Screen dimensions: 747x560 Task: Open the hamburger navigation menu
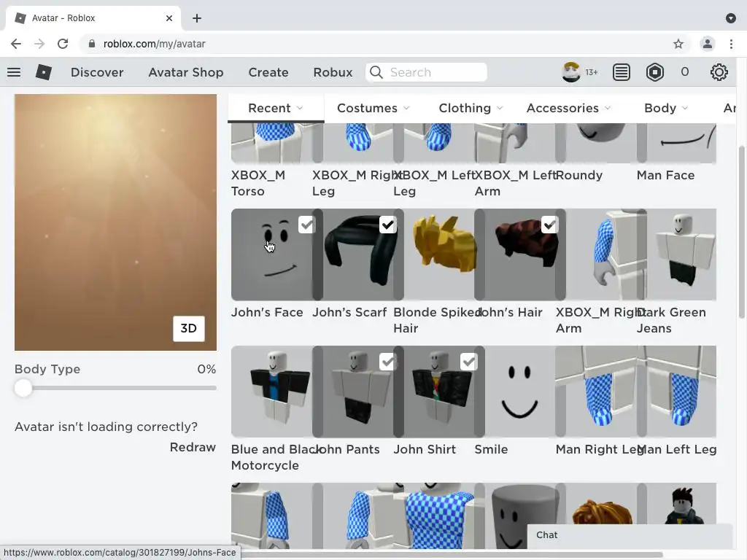(14, 72)
